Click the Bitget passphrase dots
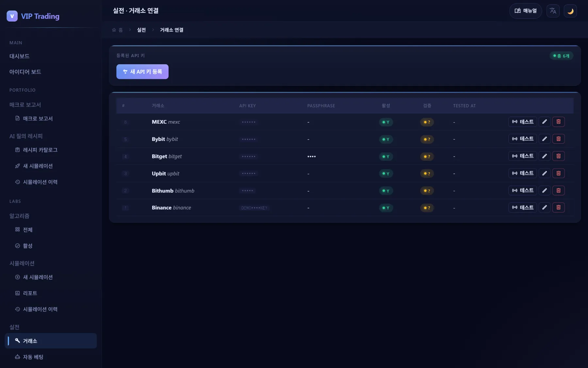588x368 pixels. (x=311, y=157)
